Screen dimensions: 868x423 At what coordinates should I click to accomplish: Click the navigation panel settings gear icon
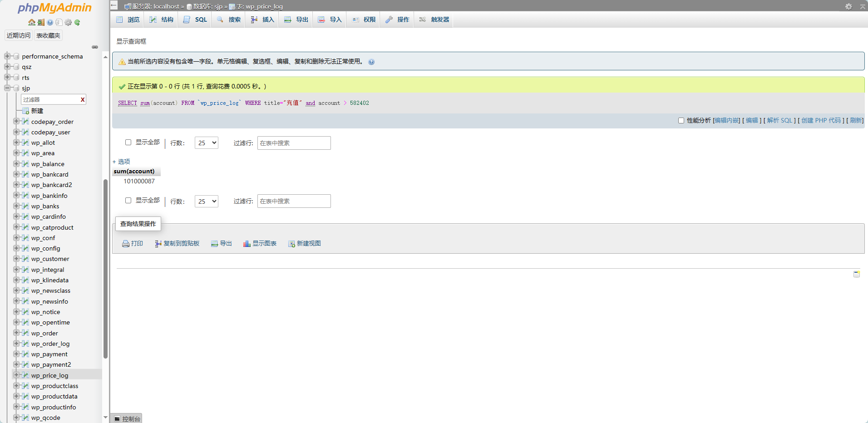click(x=68, y=22)
